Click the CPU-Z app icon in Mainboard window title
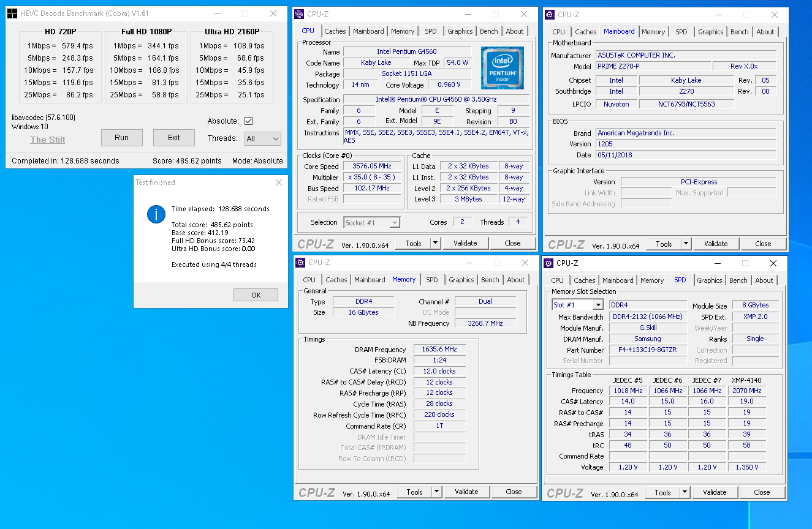 tap(550, 15)
